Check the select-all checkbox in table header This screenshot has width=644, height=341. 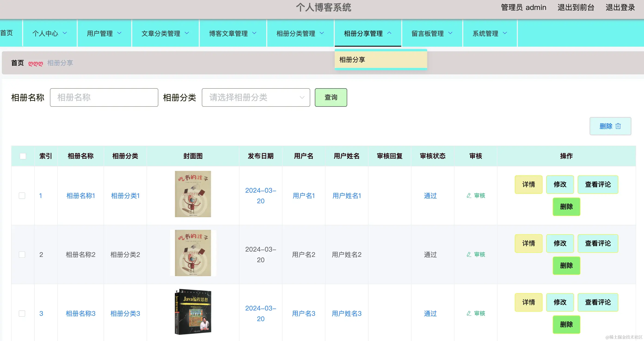point(23,156)
